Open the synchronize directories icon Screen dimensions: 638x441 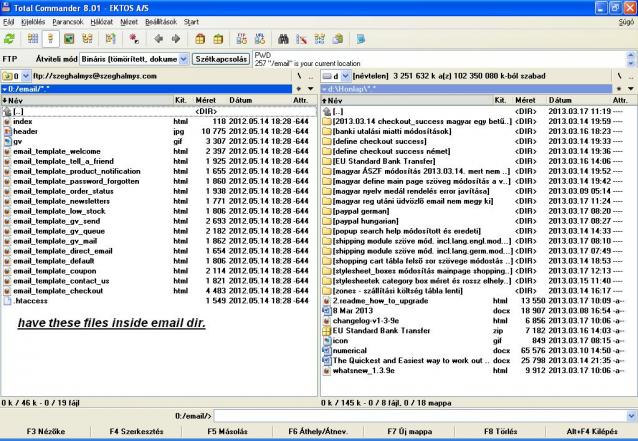pyautogui.click(x=320, y=39)
